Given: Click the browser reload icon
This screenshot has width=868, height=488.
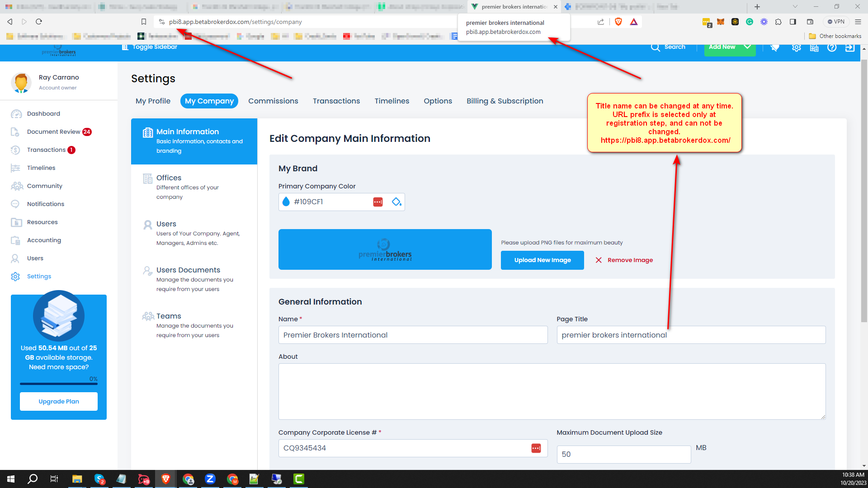Looking at the screenshot, I should (x=39, y=22).
